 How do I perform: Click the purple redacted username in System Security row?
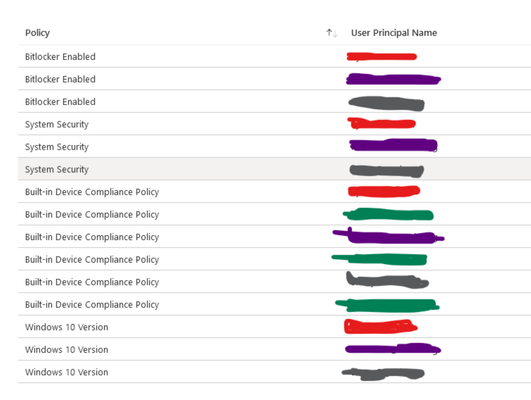[393, 145]
